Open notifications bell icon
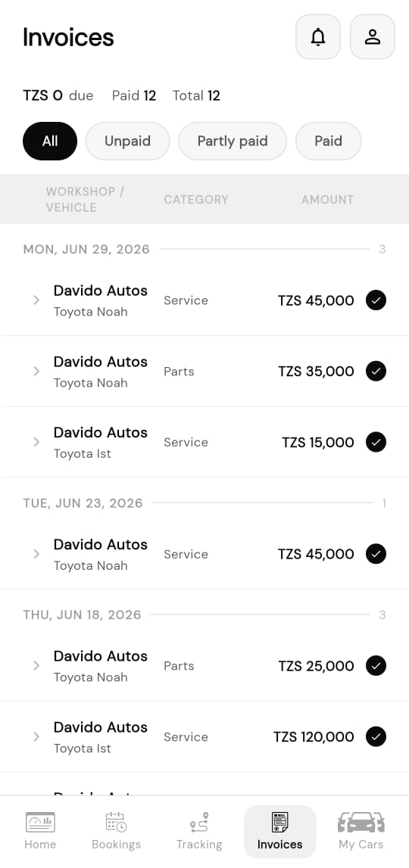This screenshot has width=409, height=868. 317,36
